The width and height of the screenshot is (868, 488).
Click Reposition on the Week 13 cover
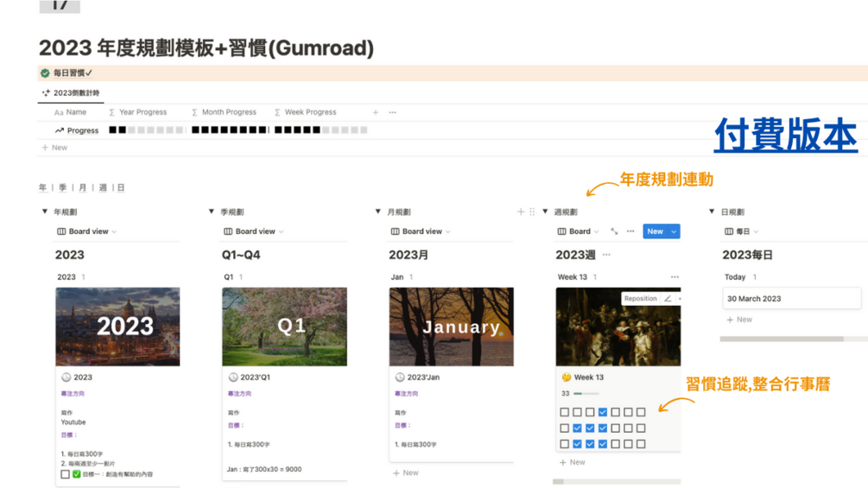tap(641, 298)
